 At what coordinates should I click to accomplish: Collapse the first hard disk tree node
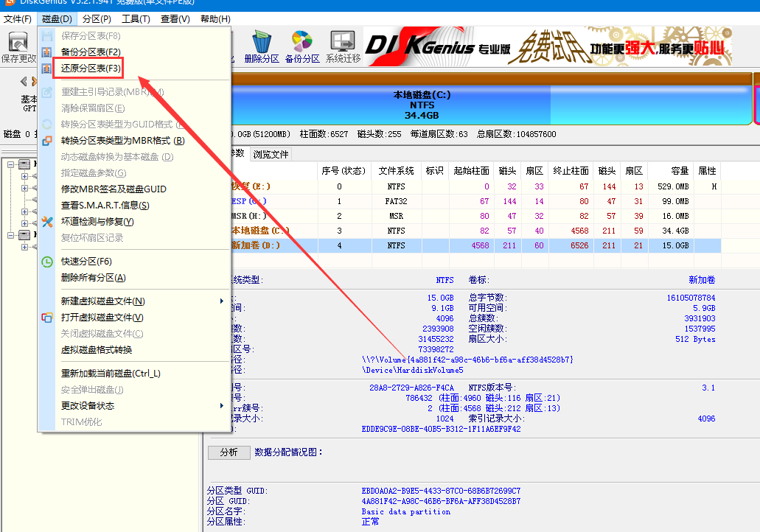point(10,164)
